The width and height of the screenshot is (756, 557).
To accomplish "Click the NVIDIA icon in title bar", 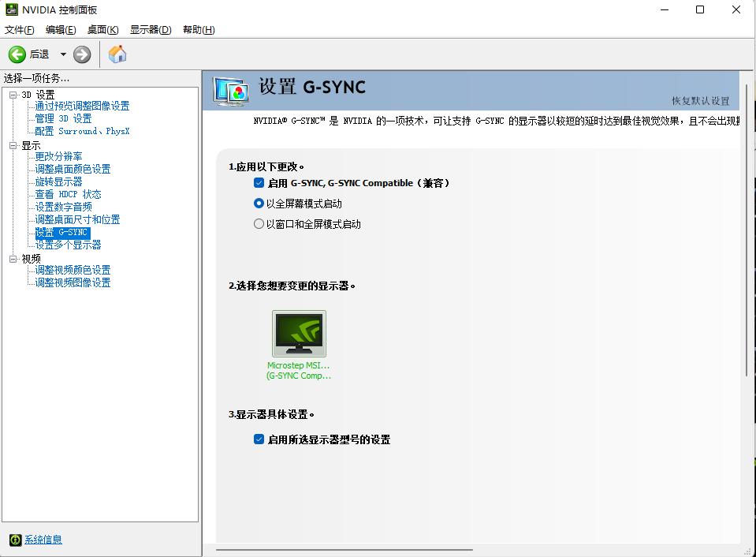I will click(x=10, y=9).
